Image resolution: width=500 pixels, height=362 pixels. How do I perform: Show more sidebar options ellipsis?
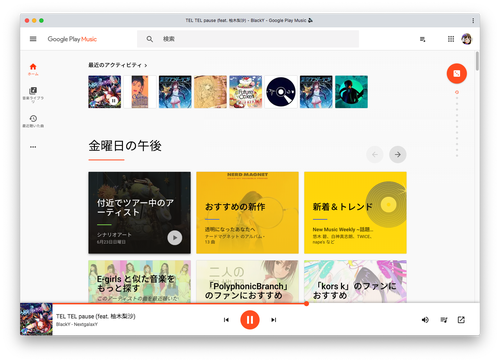pos(33,147)
